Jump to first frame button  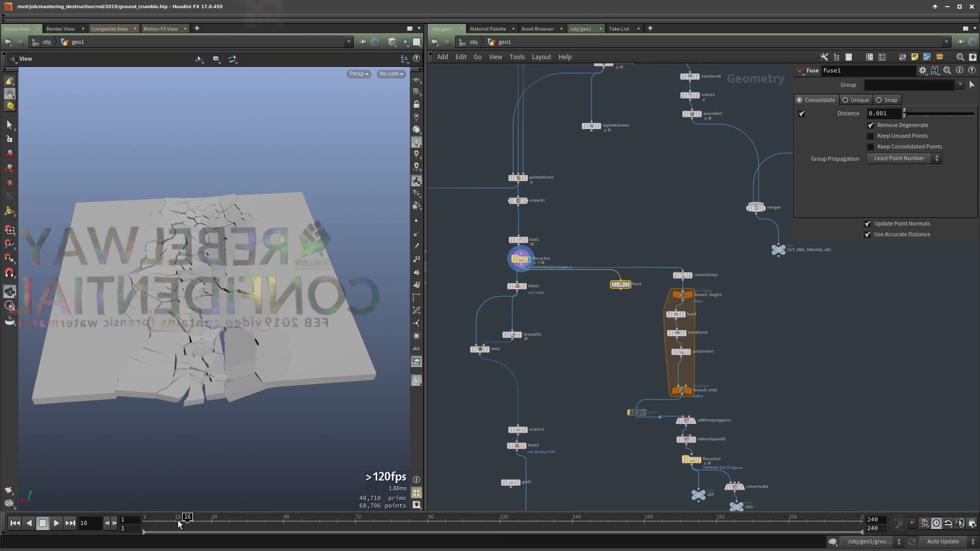[x=15, y=523]
